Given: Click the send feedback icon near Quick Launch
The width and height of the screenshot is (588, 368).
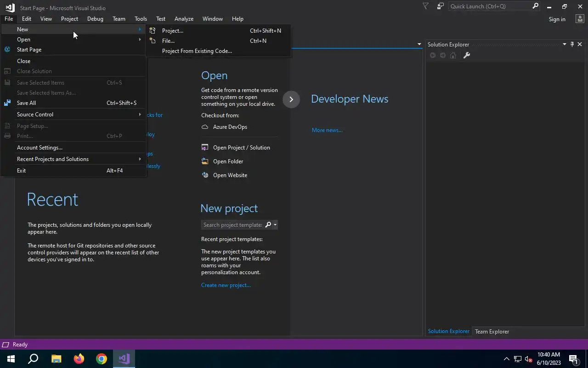Looking at the screenshot, I should point(441,6).
